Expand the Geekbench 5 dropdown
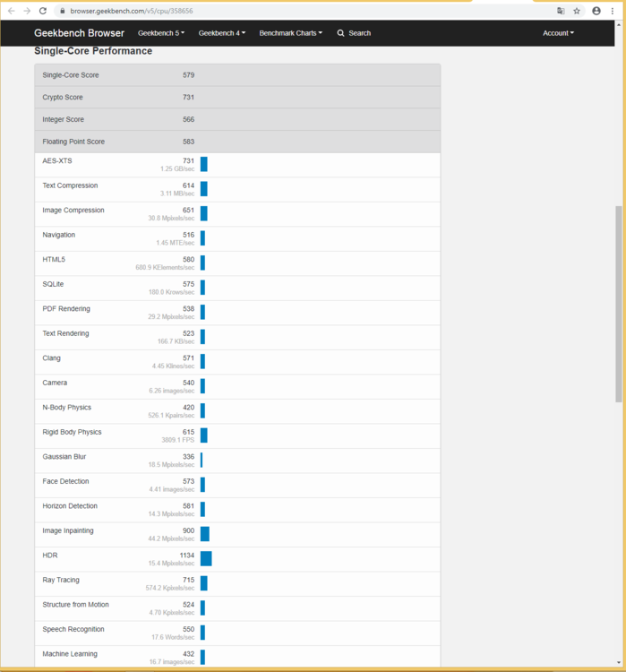The image size is (626, 672). [x=161, y=33]
